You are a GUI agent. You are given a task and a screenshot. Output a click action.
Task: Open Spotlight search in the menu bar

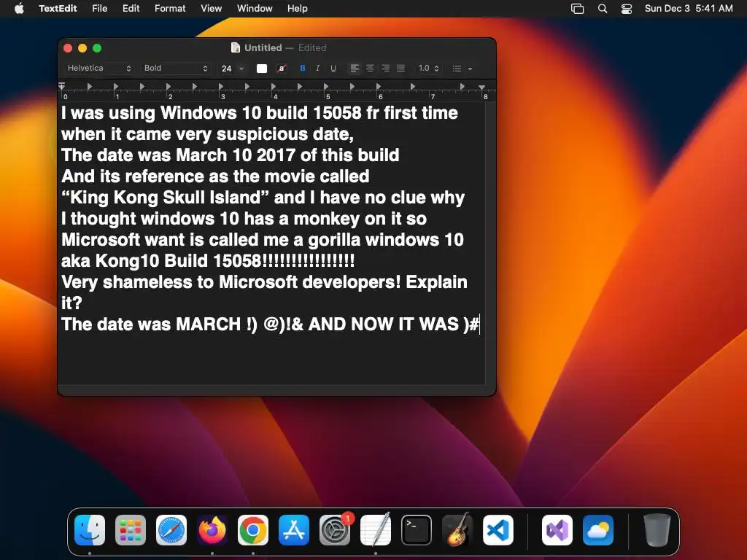point(603,9)
